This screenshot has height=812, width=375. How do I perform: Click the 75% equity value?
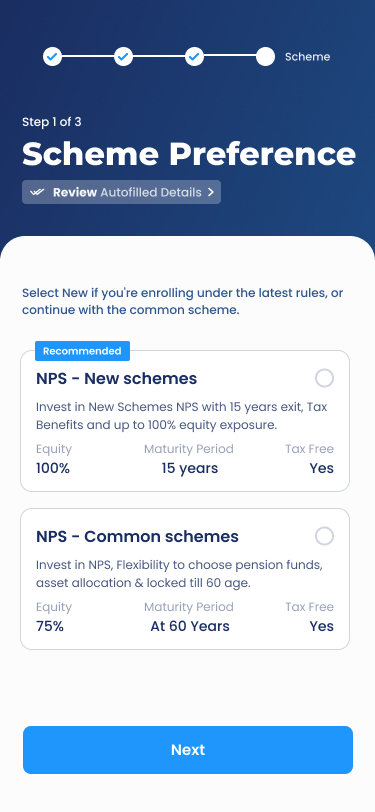(50, 626)
